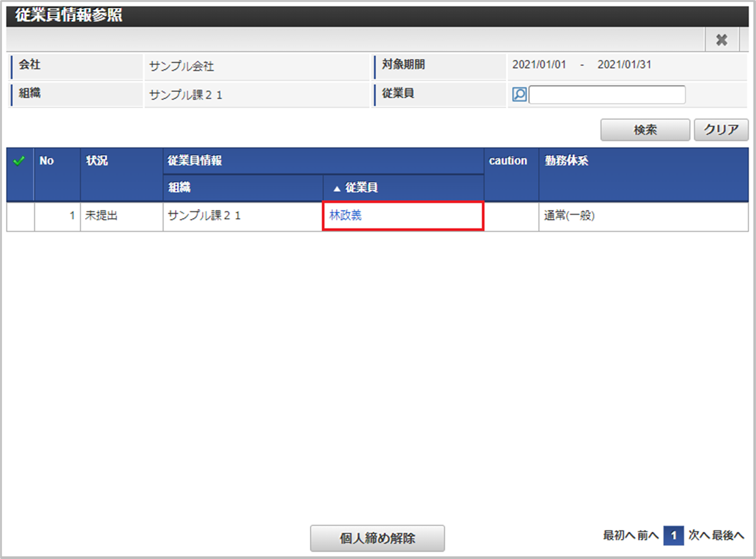Viewport: 756px width, 559px height.
Task: Go to 最後へ last page
Action: click(x=728, y=535)
